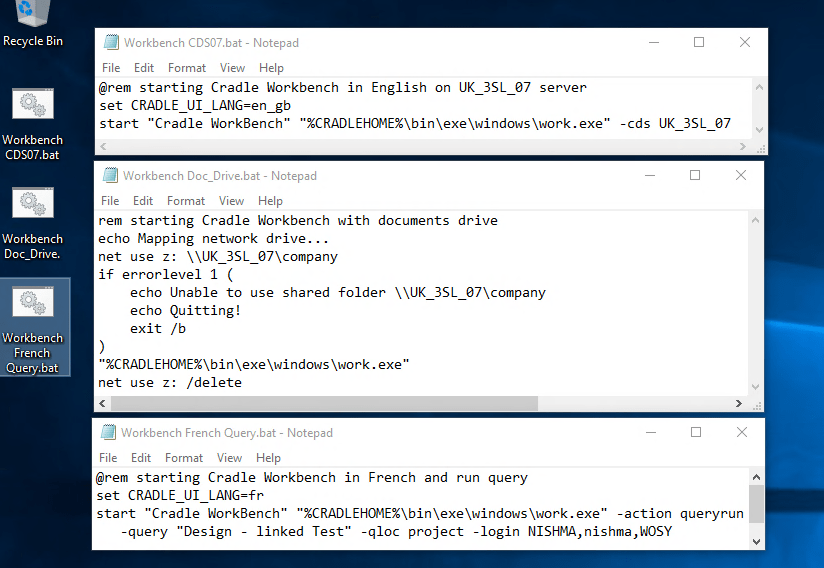Click 'echo Mapping network drive...' line
The height and width of the screenshot is (568, 824).
213,239
